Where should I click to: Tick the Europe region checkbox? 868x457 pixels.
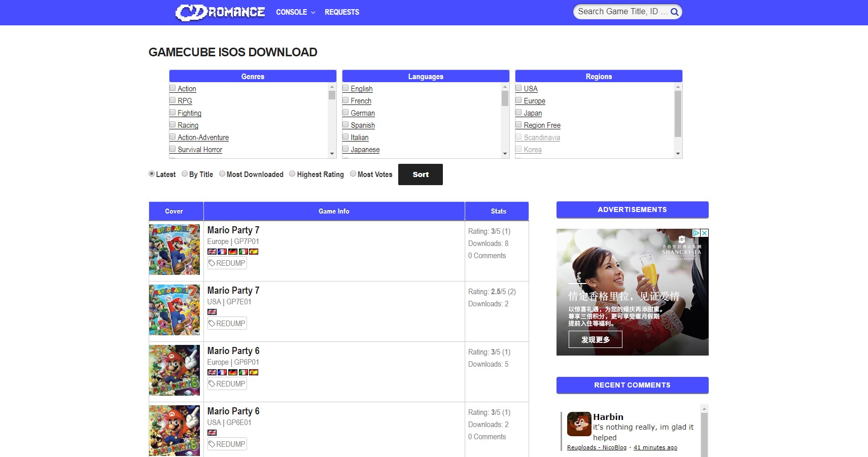[518, 100]
